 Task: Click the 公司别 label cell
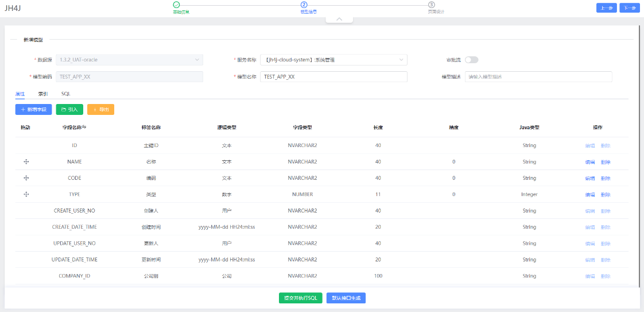click(151, 276)
